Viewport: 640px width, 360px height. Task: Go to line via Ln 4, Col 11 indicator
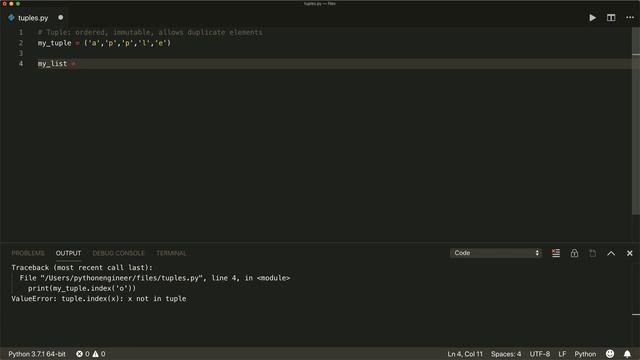tap(465, 354)
